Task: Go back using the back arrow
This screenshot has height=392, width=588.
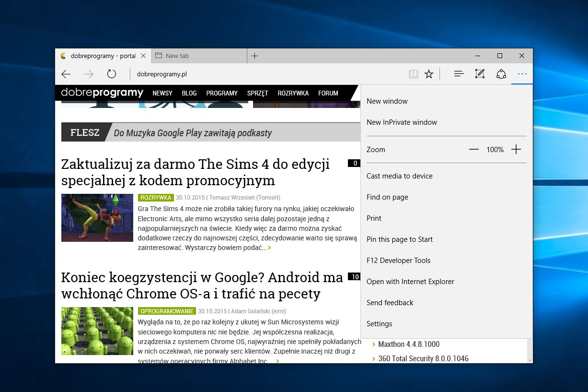Action: [66, 74]
